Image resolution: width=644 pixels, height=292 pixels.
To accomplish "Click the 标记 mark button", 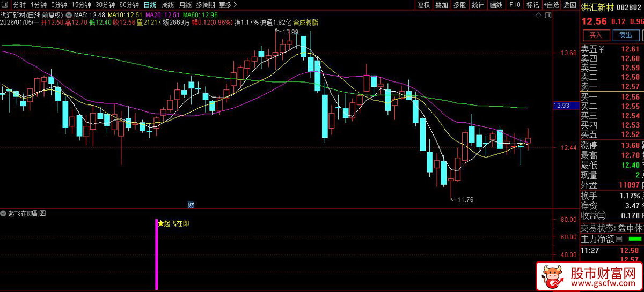I will click(x=532, y=4).
